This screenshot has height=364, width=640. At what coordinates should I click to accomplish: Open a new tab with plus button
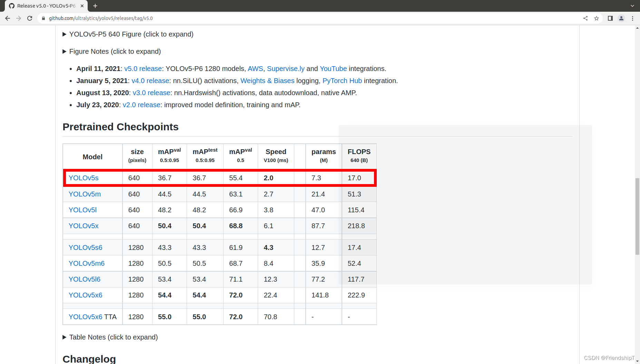95,6
